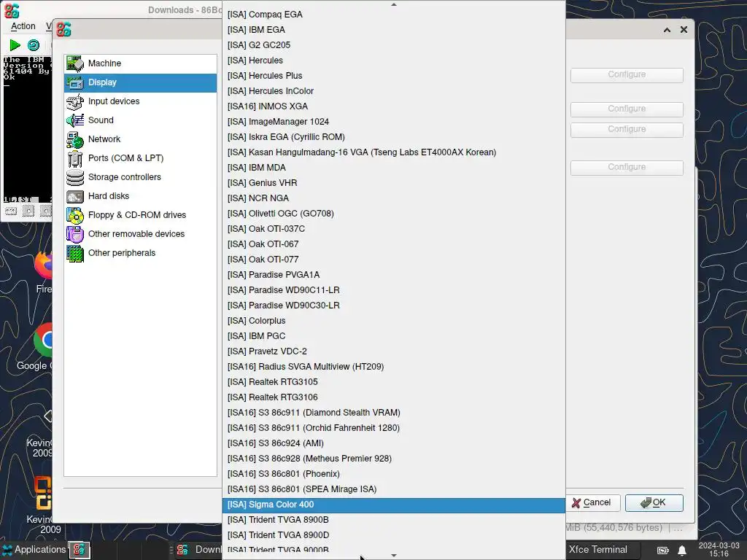Click highlighted [ISA] Sigma Color 400
This screenshot has width=747, height=560.
point(393,505)
